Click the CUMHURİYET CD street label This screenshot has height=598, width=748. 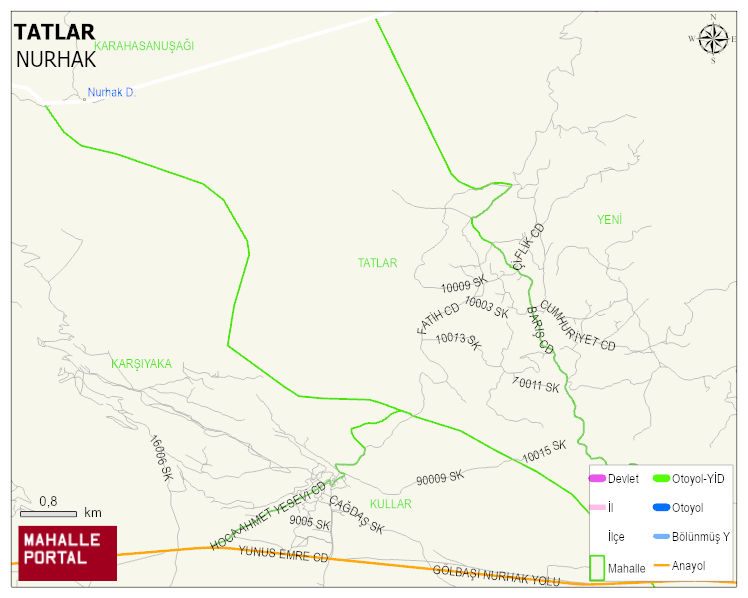pyautogui.click(x=578, y=326)
